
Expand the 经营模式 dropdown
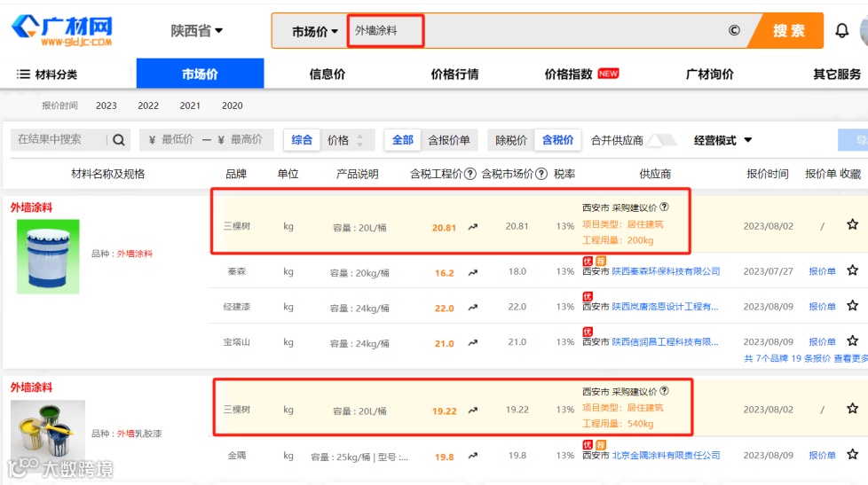click(x=722, y=140)
